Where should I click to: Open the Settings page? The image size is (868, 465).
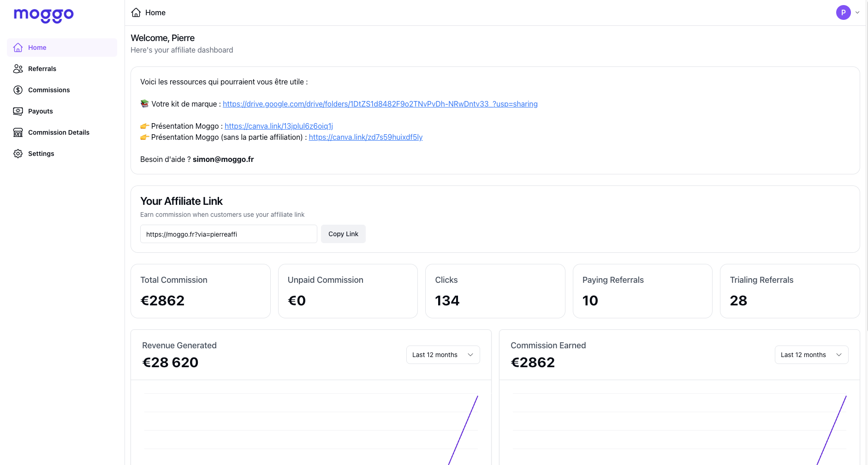coord(62,154)
